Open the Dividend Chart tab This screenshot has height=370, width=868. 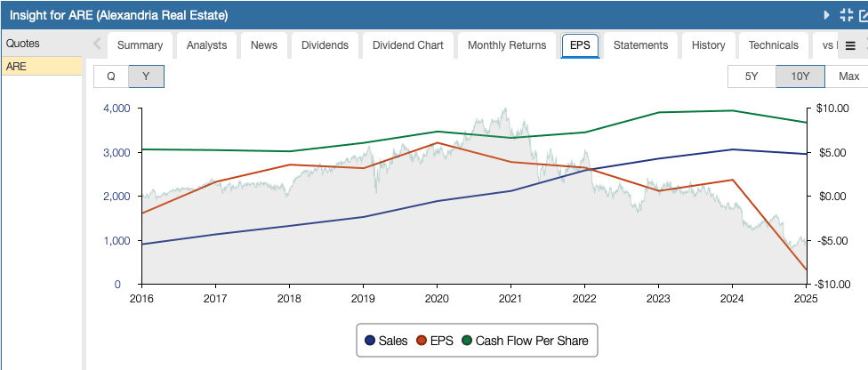pyautogui.click(x=407, y=45)
